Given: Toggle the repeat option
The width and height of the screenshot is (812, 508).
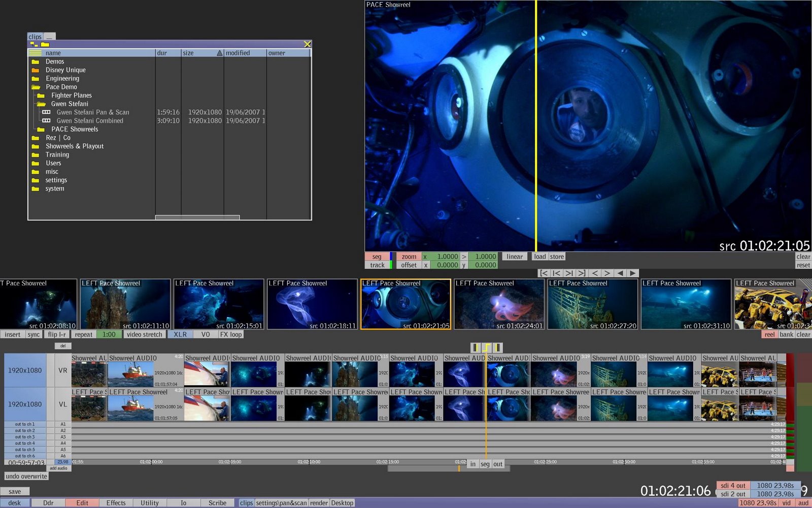Looking at the screenshot, I should [84, 335].
